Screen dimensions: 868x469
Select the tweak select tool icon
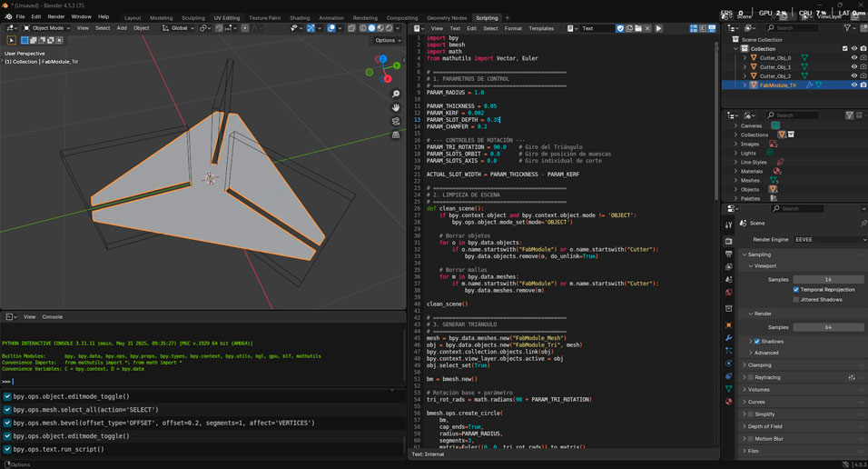tap(12, 40)
